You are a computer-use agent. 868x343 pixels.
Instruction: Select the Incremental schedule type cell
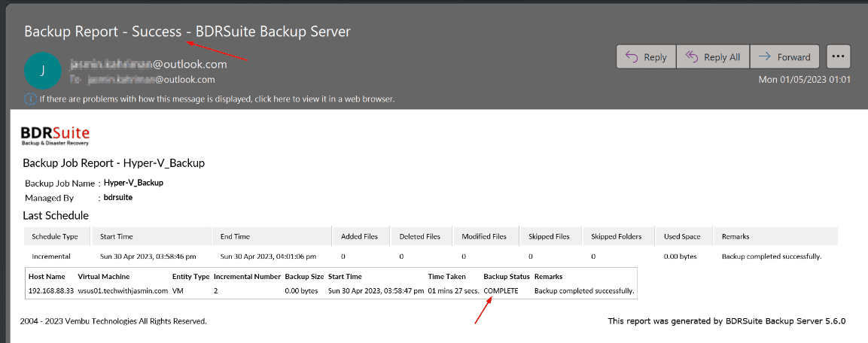tap(51, 256)
